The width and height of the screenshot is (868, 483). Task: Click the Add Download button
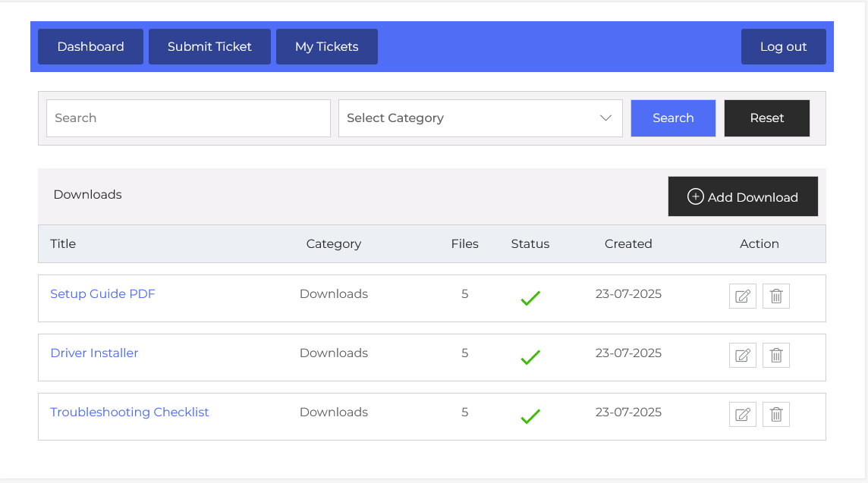tap(743, 197)
